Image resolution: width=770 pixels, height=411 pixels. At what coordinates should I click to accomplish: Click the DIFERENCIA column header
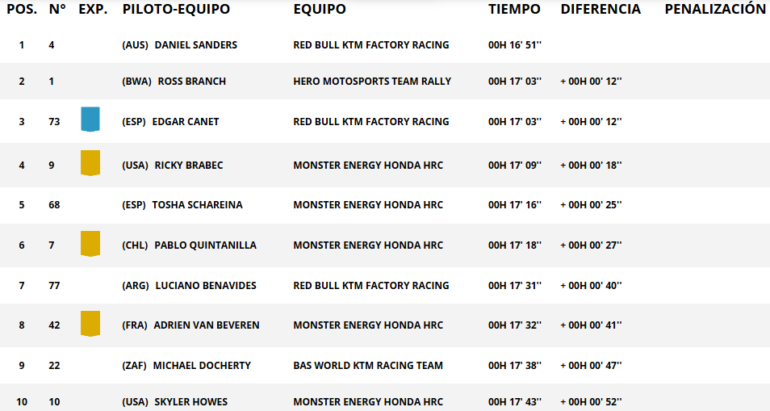(x=600, y=9)
